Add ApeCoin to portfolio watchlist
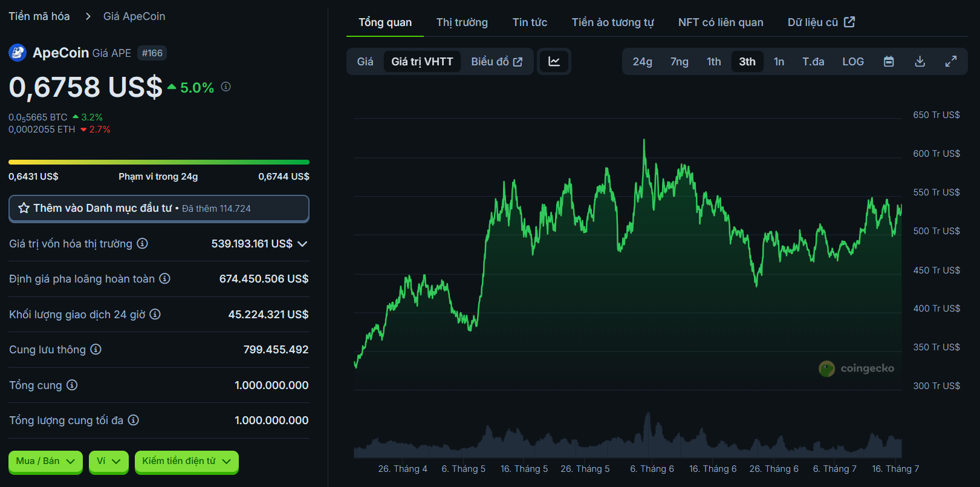Viewport: 980px width, 487px height. tap(158, 208)
